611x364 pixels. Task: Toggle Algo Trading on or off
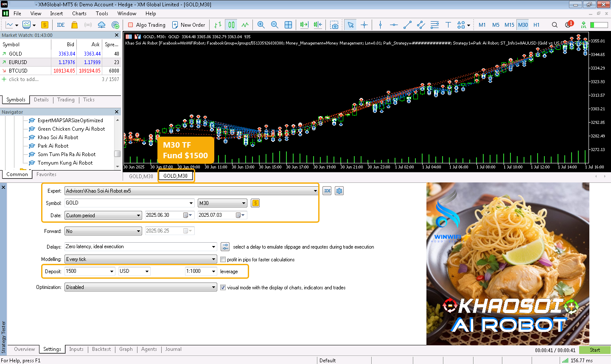[147, 25]
